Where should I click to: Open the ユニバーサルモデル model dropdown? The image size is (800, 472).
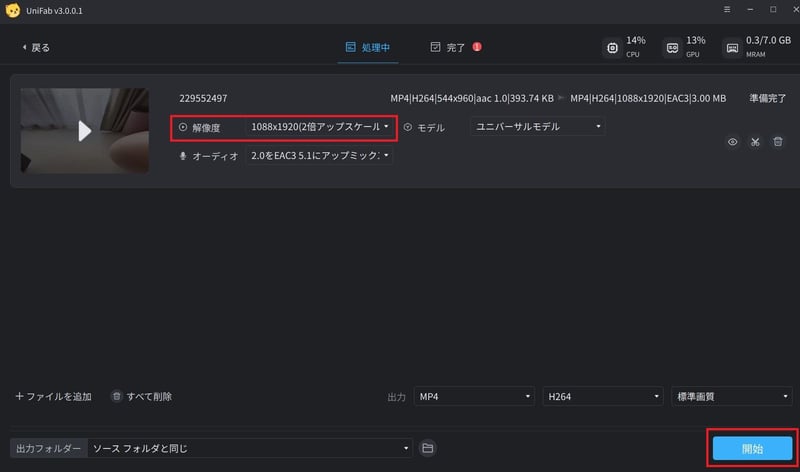click(538, 127)
